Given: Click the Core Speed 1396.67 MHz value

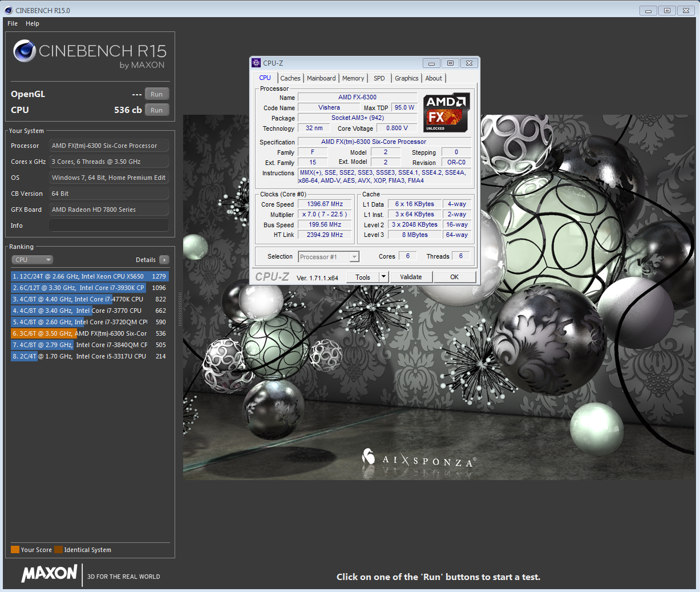Looking at the screenshot, I should 325,204.
